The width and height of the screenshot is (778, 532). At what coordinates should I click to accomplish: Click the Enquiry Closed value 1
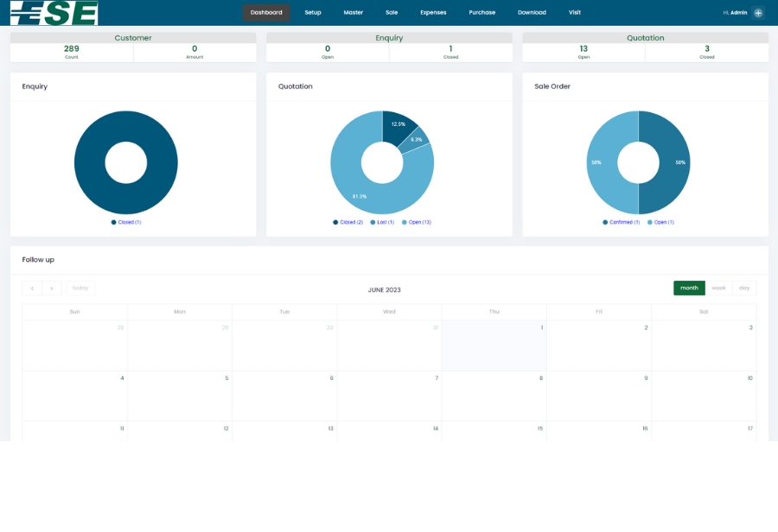pyautogui.click(x=450, y=48)
